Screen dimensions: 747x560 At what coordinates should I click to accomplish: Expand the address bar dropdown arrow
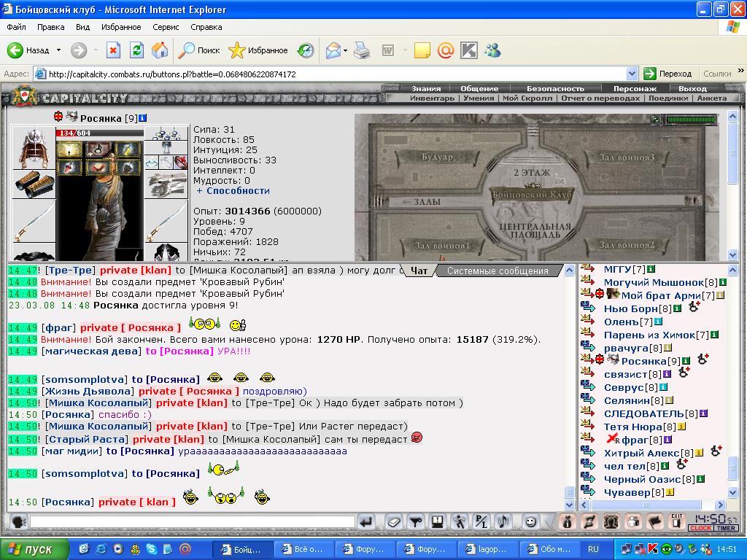click(632, 74)
